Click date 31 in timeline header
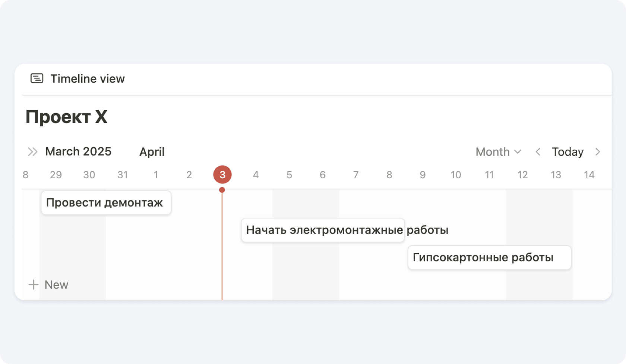Screen dimensions: 626x364 123,175
